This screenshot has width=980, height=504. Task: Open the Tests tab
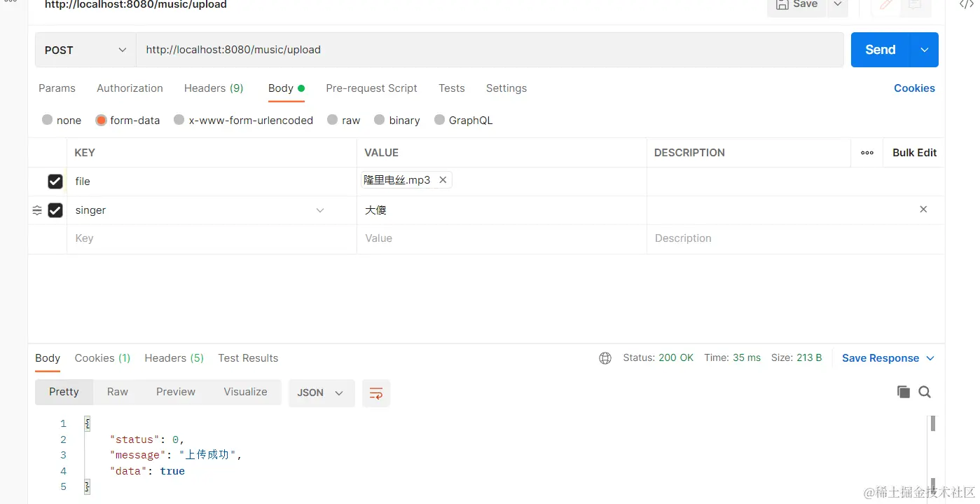(x=452, y=88)
